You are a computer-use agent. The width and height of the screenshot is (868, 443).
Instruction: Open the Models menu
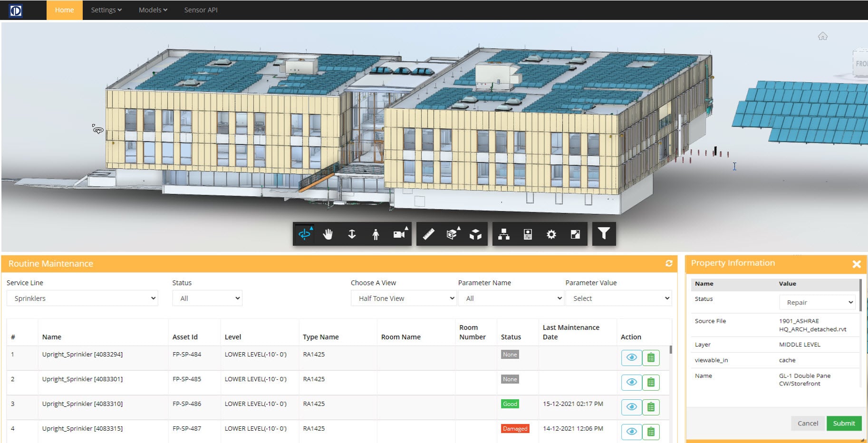coord(153,10)
